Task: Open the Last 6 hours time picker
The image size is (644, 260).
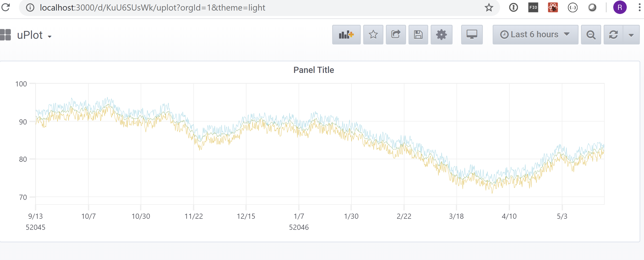Action: click(535, 34)
